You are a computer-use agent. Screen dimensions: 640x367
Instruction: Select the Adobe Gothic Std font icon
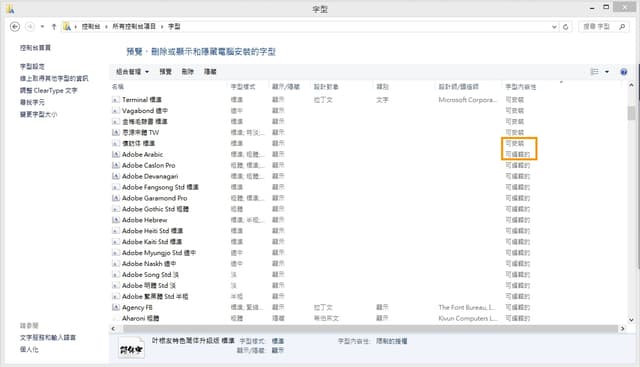click(x=116, y=209)
